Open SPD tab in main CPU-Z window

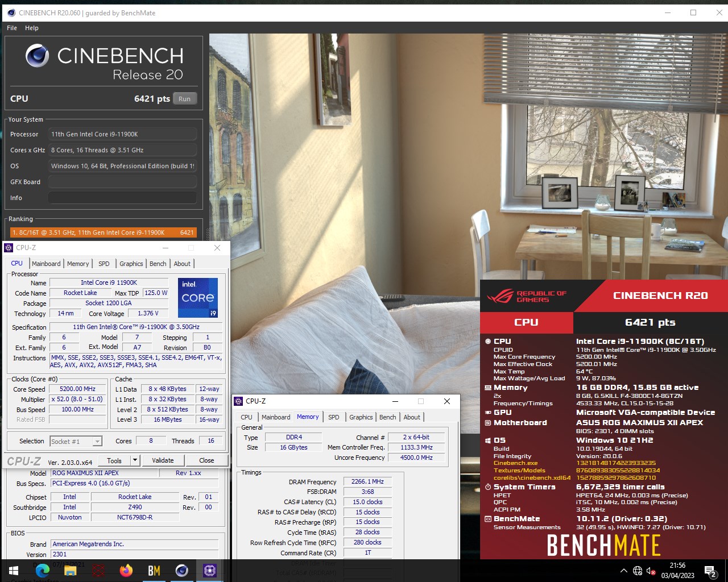click(x=104, y=264)
